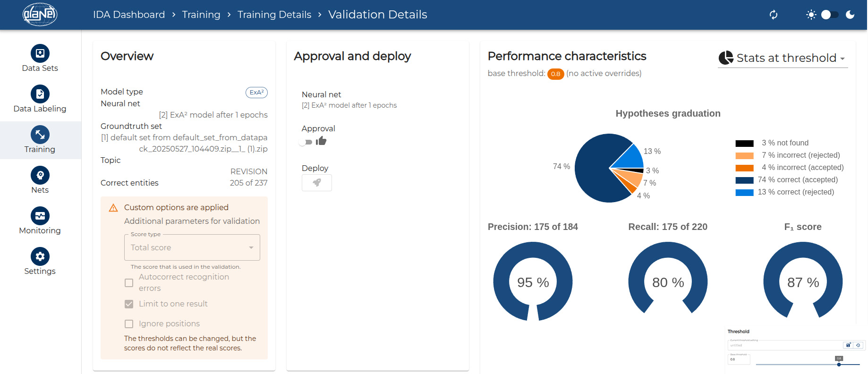This screenshot has width=868, height=374.
Task: Click the Deploy rocket button
Action: point(317,183)
